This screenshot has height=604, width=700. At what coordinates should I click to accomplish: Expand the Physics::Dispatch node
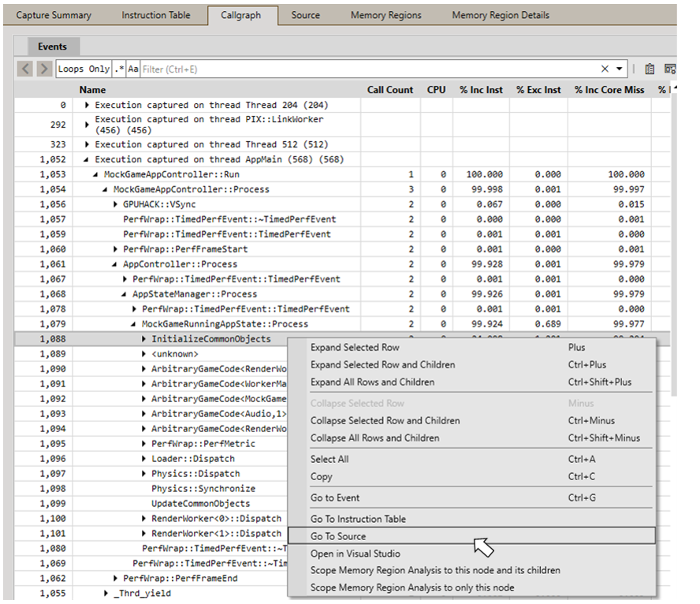coord(143,474)
